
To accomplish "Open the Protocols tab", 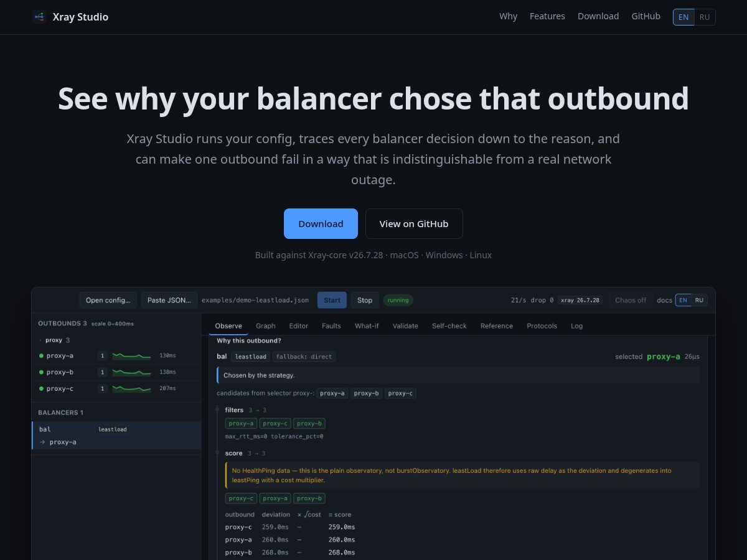I will [542, 325].
